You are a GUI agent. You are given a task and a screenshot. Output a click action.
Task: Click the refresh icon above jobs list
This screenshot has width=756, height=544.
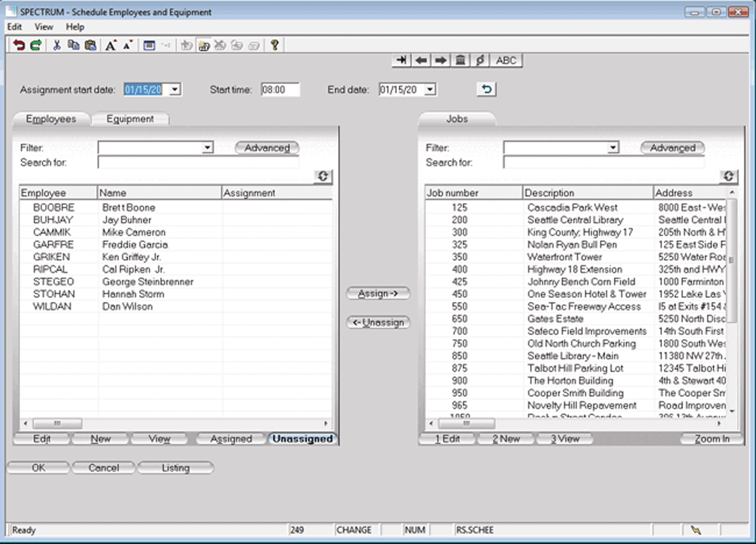pos(729,176)
